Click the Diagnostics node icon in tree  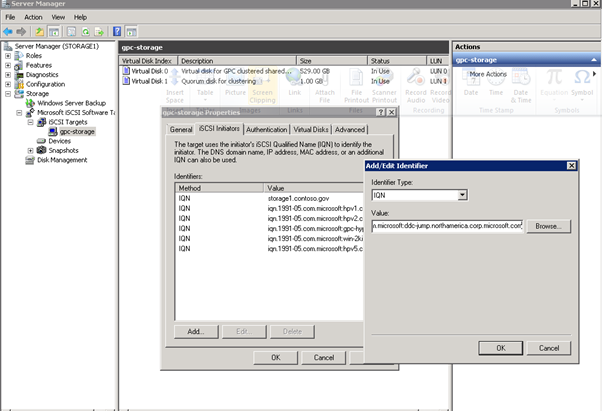point(19,75)
